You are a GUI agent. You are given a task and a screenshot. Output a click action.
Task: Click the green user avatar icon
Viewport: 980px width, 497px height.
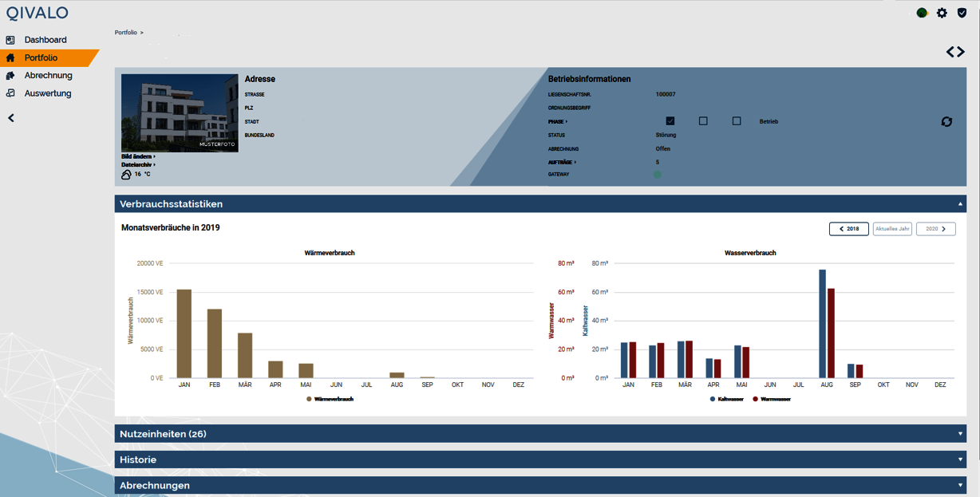click(x=922, y=13)
